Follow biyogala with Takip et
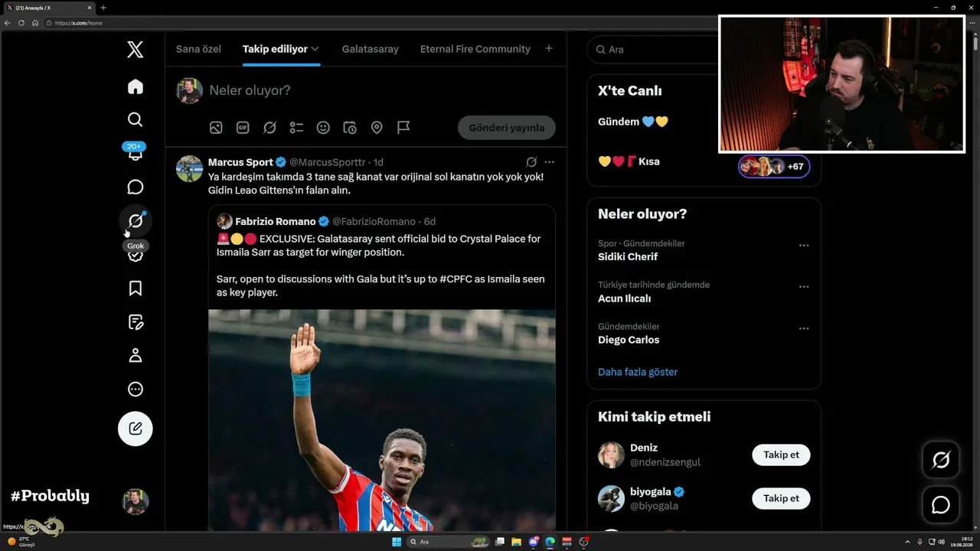Screen dimensions: 980x551 [781, 498]
